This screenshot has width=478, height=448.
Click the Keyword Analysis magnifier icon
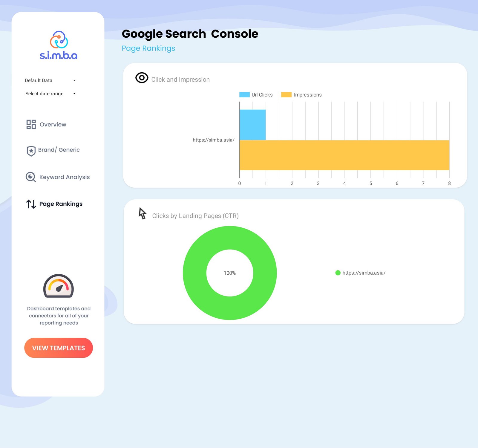30,177
